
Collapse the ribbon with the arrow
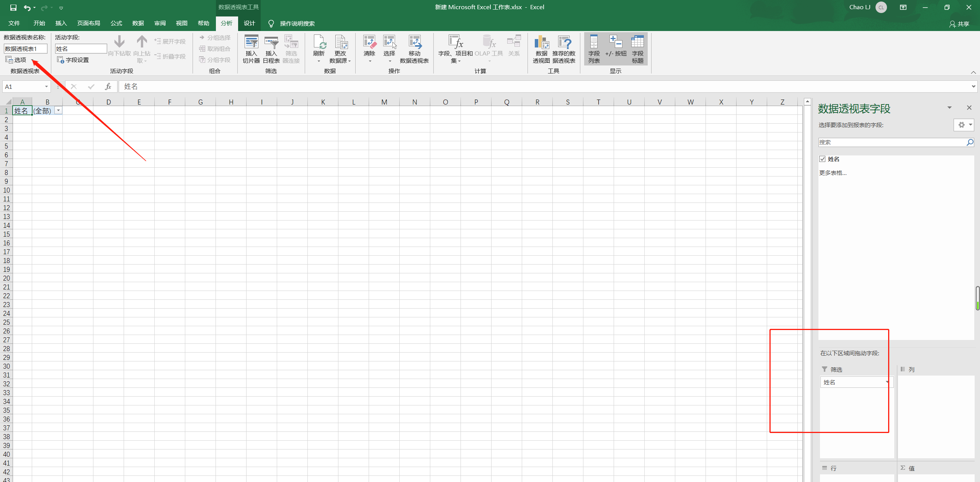tap(973, 72)
